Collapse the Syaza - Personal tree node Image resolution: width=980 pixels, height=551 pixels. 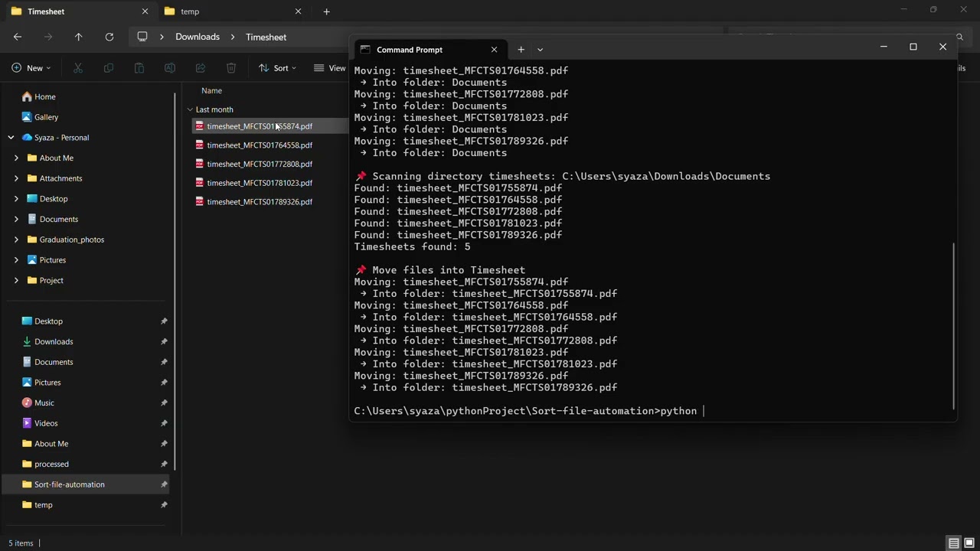tap(11, 138)
